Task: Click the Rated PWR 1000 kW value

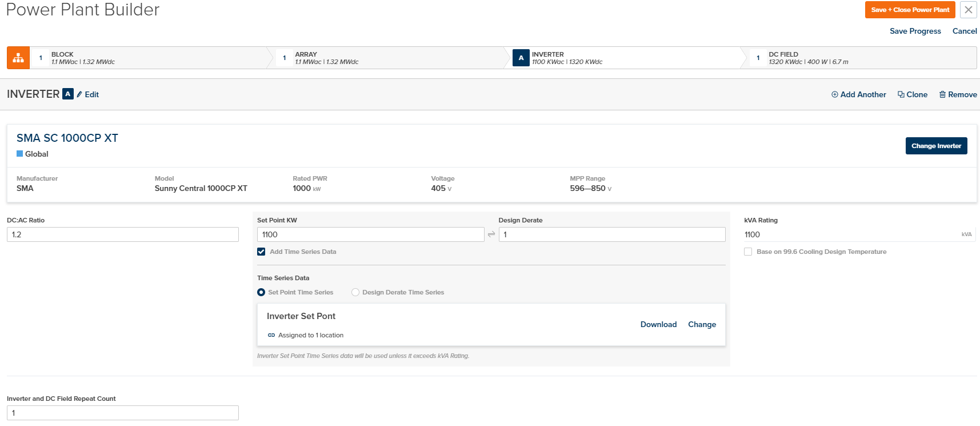Action: (307, 188)
